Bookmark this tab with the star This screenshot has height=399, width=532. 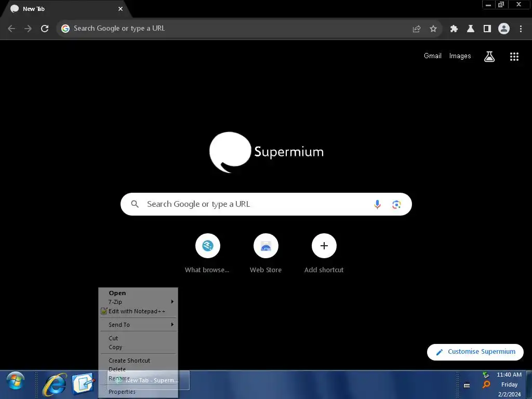pos(433,29)
